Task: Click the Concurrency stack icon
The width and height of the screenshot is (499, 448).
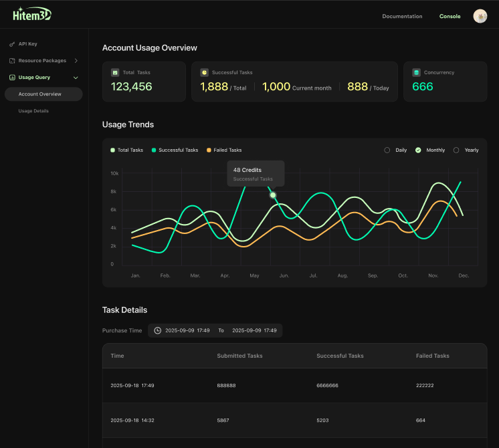Action: (x=416, y=72)
